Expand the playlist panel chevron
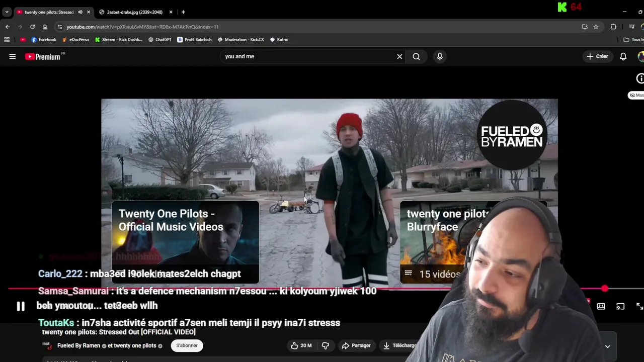 tap(607, 346)
